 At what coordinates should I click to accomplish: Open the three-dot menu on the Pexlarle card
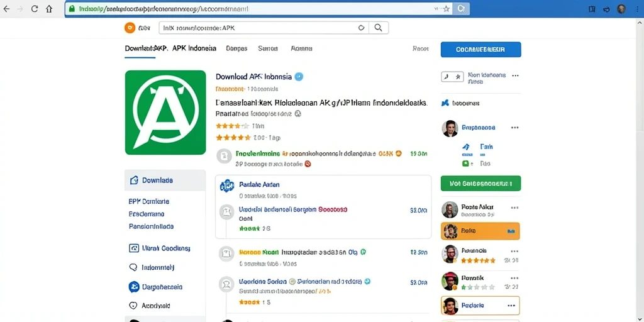pyautogui.click(x=511, y=306)
